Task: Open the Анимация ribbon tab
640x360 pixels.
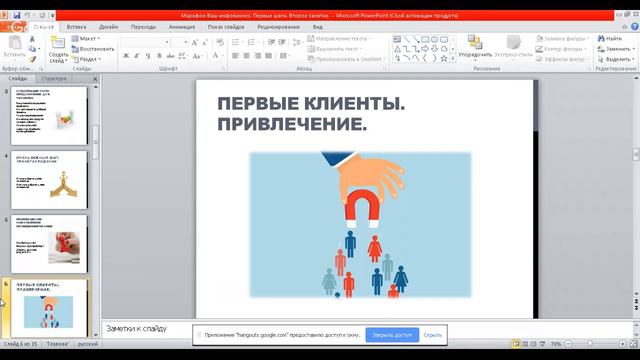Action: click(182, 27)
